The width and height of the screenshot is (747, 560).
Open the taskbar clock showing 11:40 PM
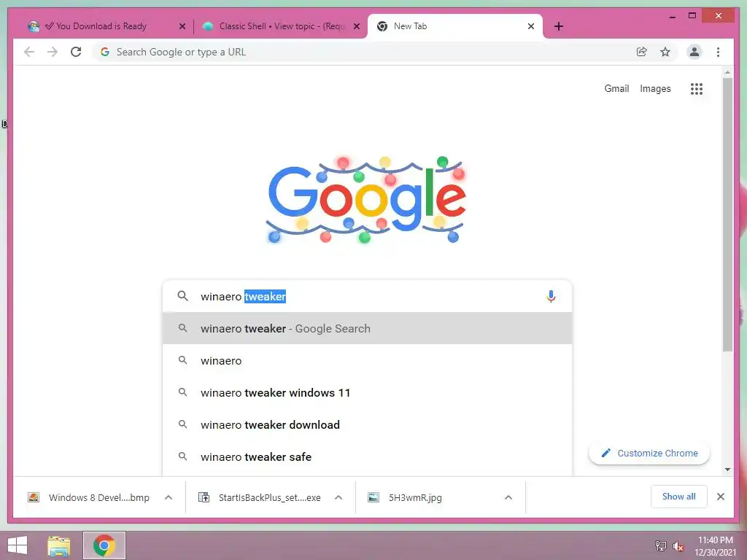point(715,545)
